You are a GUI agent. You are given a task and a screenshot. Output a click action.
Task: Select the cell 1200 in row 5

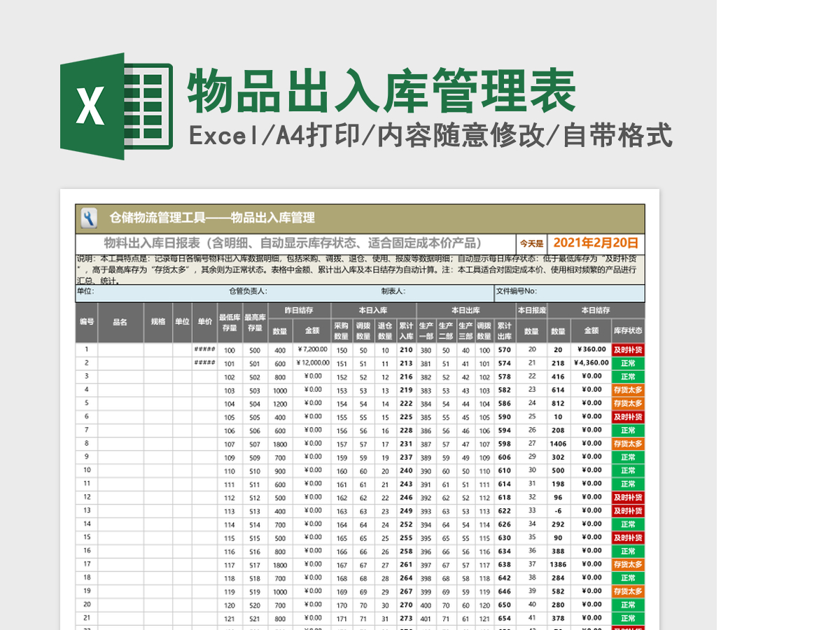(280, 403)
